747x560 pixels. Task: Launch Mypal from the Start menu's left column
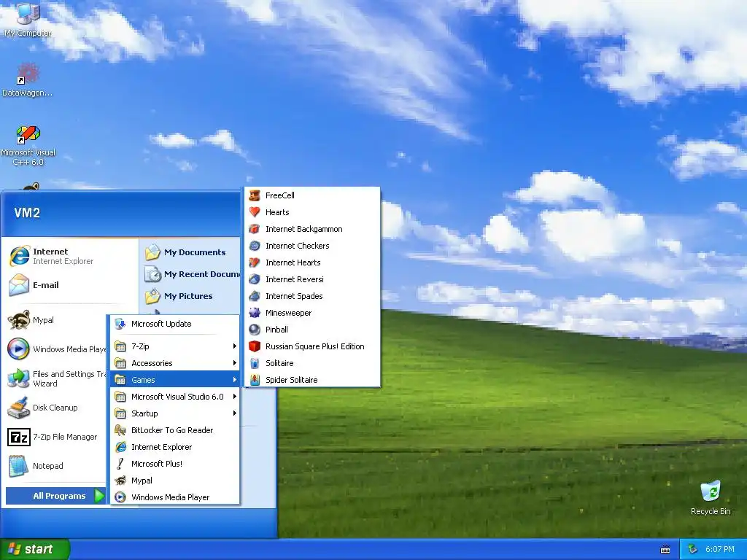56,320
